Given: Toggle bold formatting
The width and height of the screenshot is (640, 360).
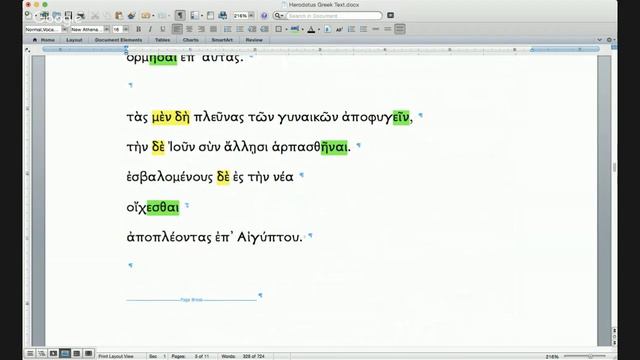Looking at the screenshot, I should click(138, 29).
